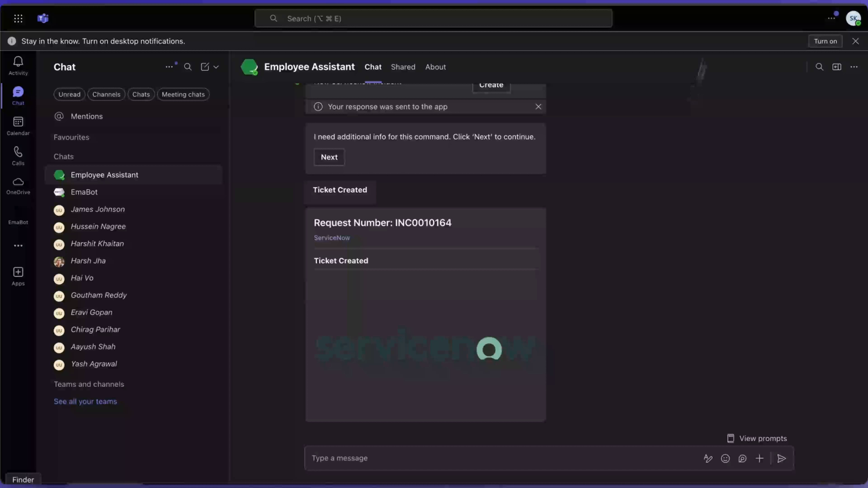Expand the new chat dropdown arrow
Screen dimensions: 868x488
216,67
